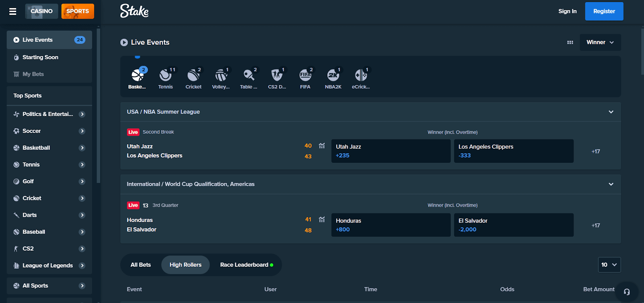Click the League of Legends icon in sidebar
This screenshot has width=644, height=303.
[x=17, y=266]
